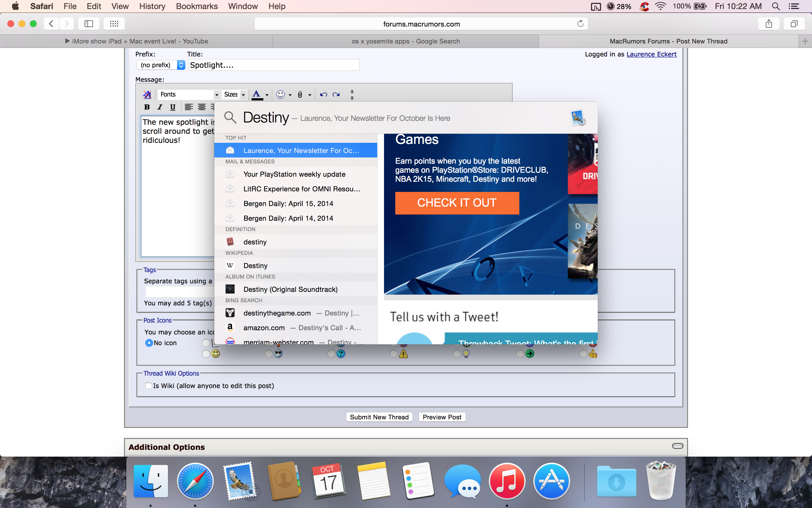812x508 pixels.
Task: Click the Bold formatting icon
Action: click(x=147, y=107)
